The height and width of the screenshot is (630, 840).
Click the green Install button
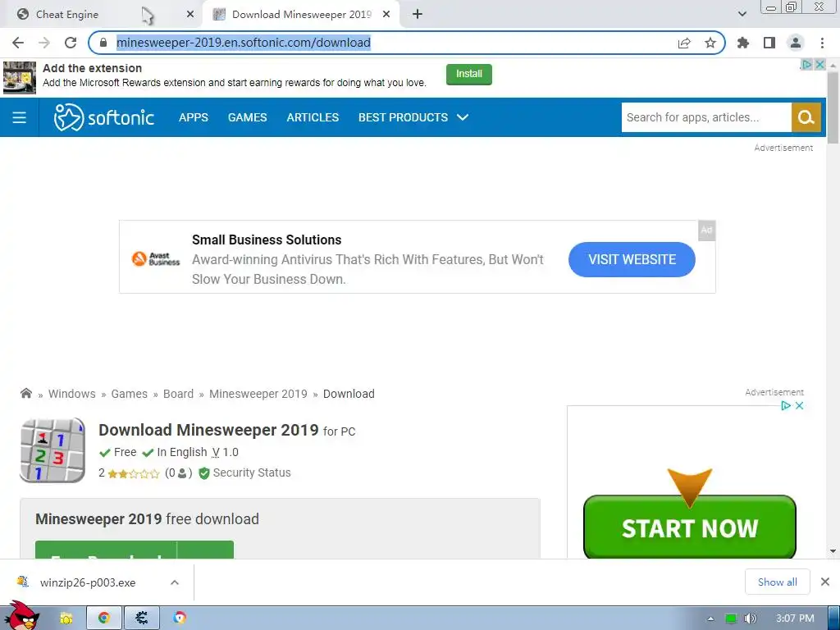tap(468, 75)
